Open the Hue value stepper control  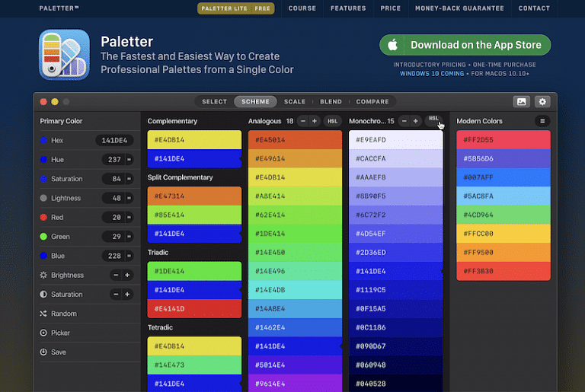tap(129, 160)
